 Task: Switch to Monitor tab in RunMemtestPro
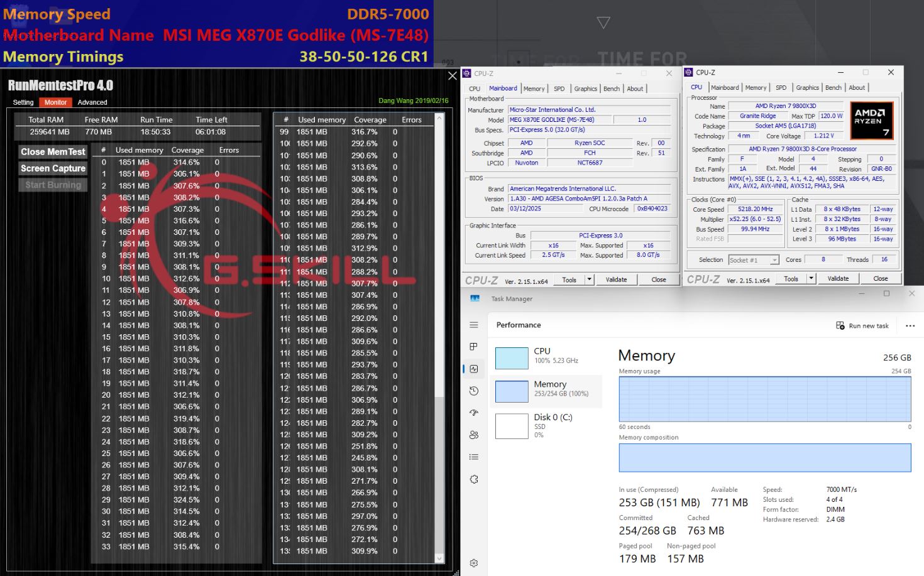(x=55, y=102)
